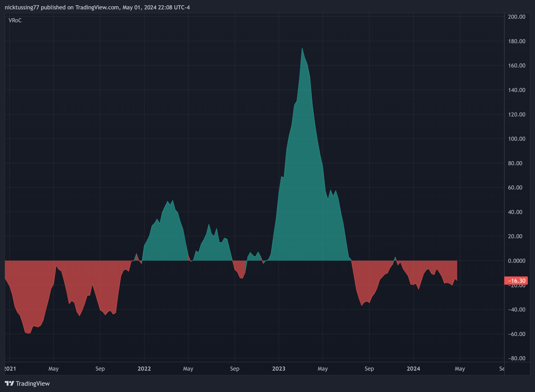Click the 180.00 price axis label

point(517,41)
